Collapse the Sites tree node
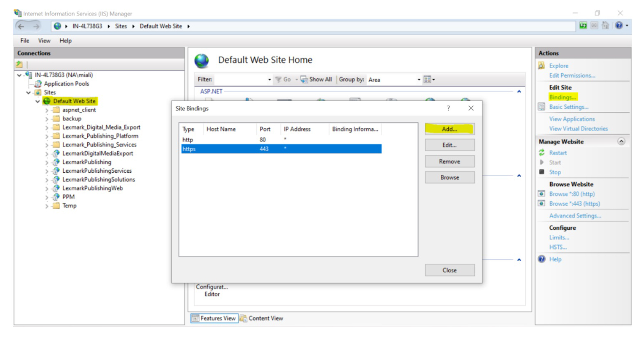This screenshot has height=337, width=644. click(x=29, y=93)
